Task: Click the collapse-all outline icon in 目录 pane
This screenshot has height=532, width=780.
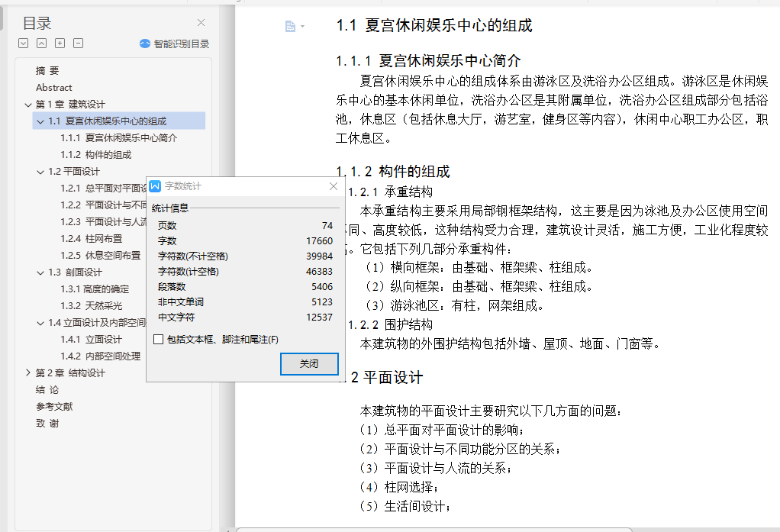Action: [x=42, y=44]
